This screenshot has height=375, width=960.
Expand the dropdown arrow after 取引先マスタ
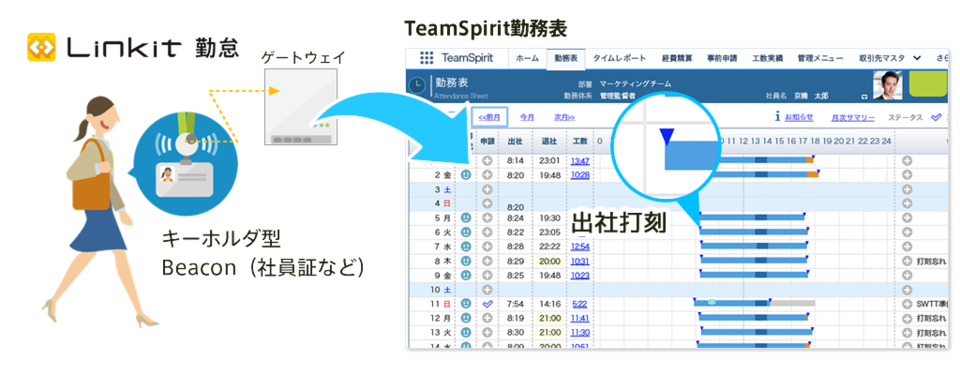click(x=917, y=58)
